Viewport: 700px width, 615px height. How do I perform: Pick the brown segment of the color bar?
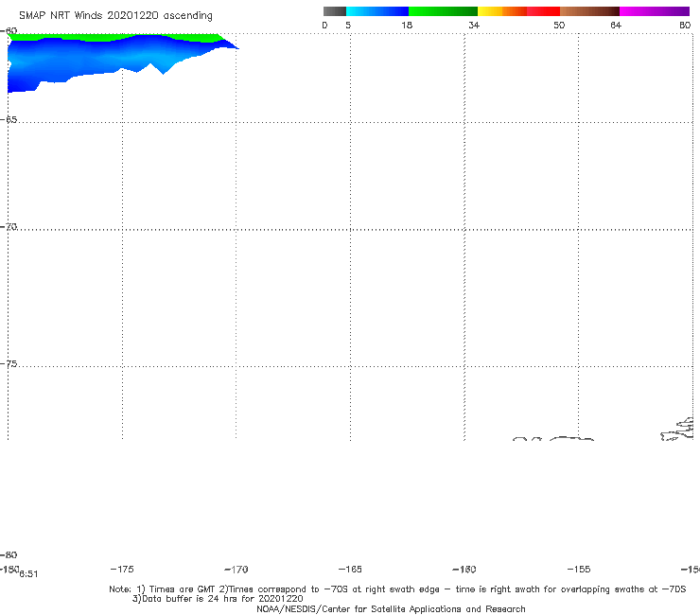(x=589, y=11)
